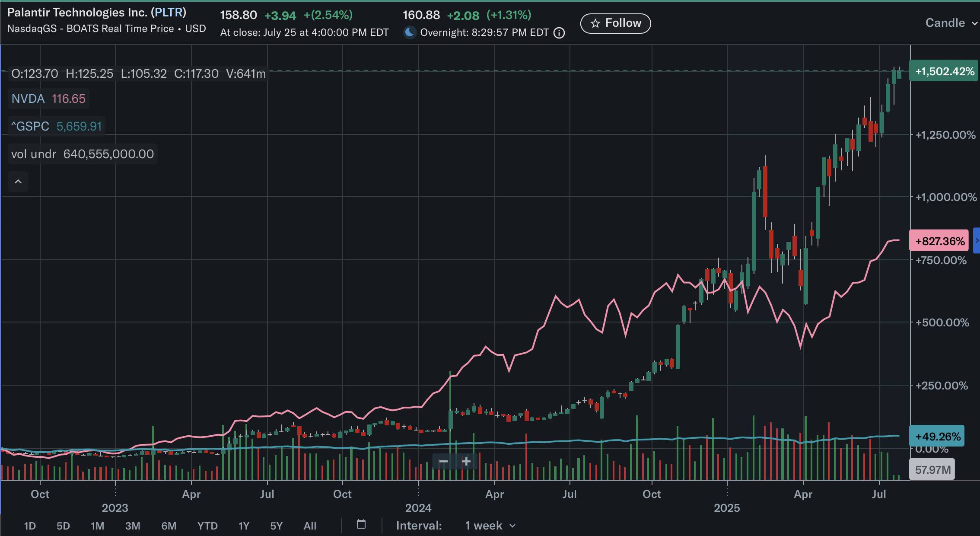Select the ^GSPC comparison legend

pos(57,126)
